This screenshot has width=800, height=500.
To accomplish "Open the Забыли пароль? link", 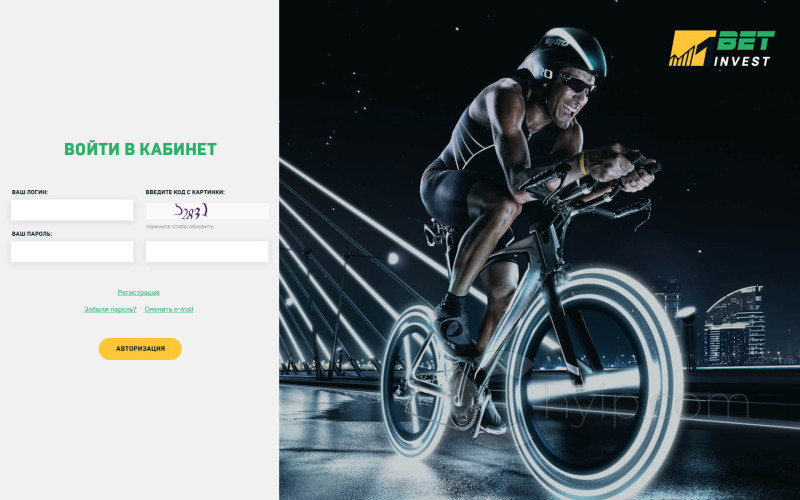I will [110, 309].
